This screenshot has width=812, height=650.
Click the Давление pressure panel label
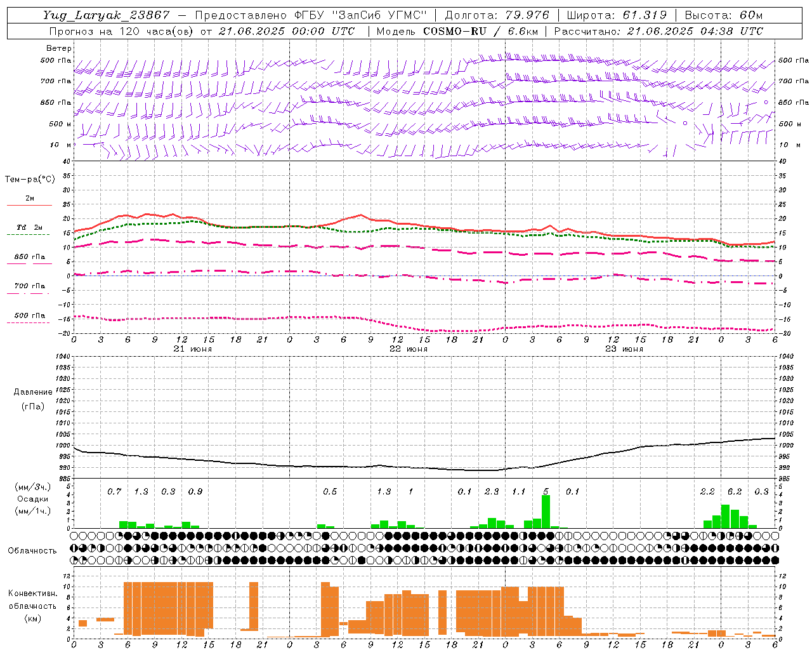tap(33, 392)
